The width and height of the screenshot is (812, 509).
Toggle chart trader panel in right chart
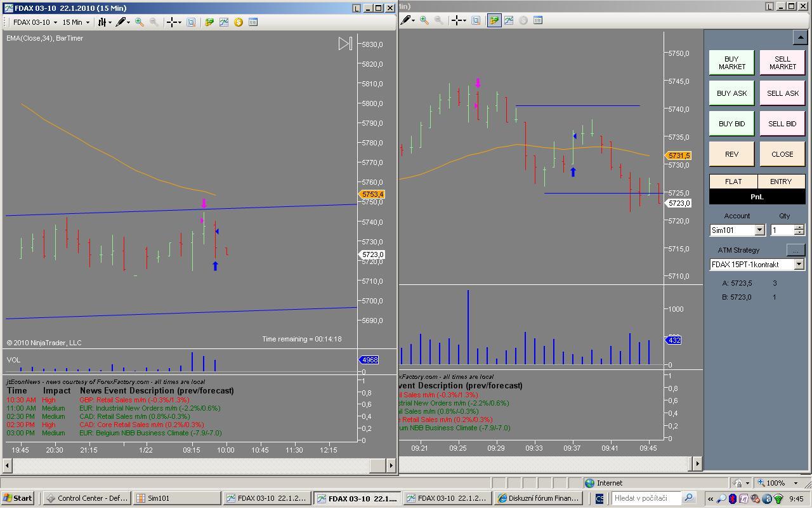click(x=494, y=20)
